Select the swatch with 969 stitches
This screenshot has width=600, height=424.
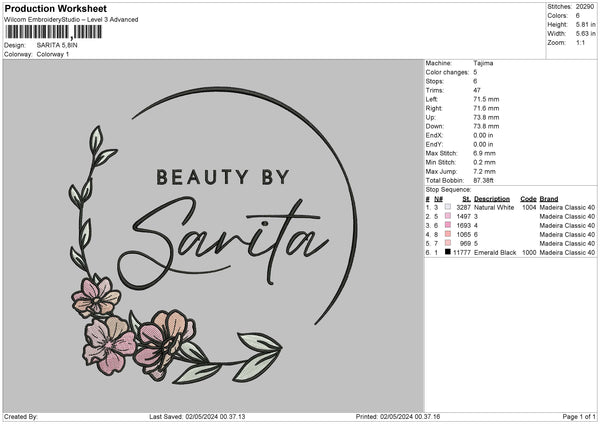(x=448, y=243)
